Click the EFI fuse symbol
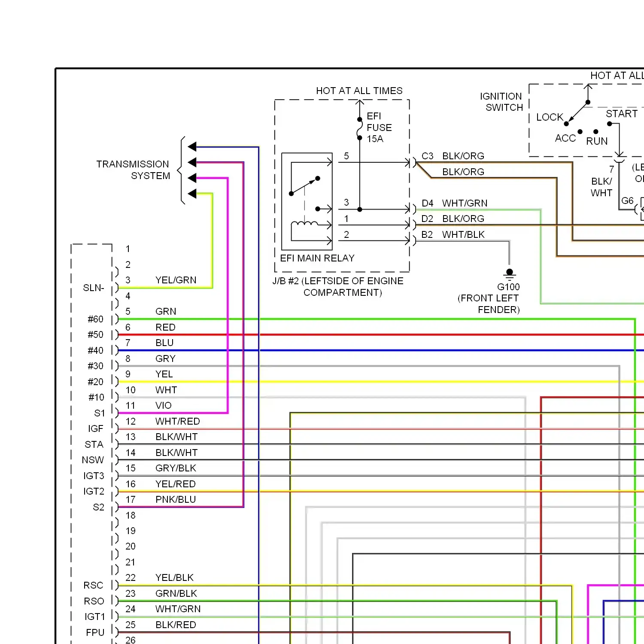 coord(360,128)
